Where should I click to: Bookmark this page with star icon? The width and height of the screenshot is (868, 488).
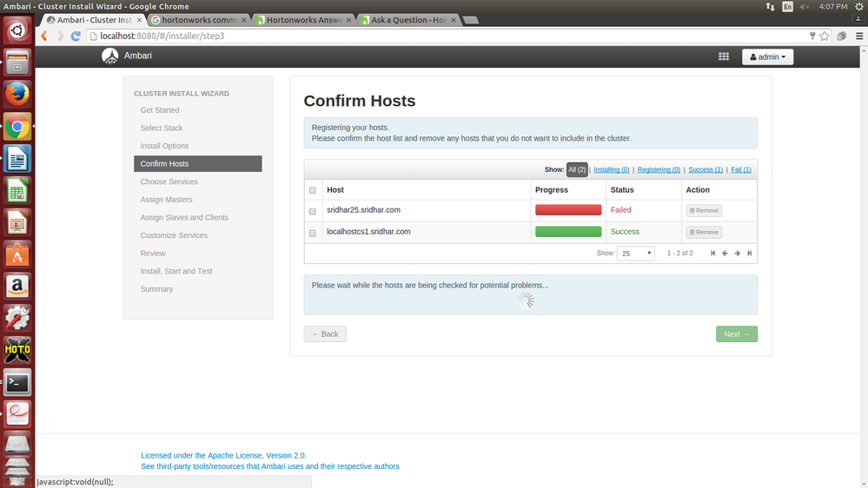(x=825, y=36)
